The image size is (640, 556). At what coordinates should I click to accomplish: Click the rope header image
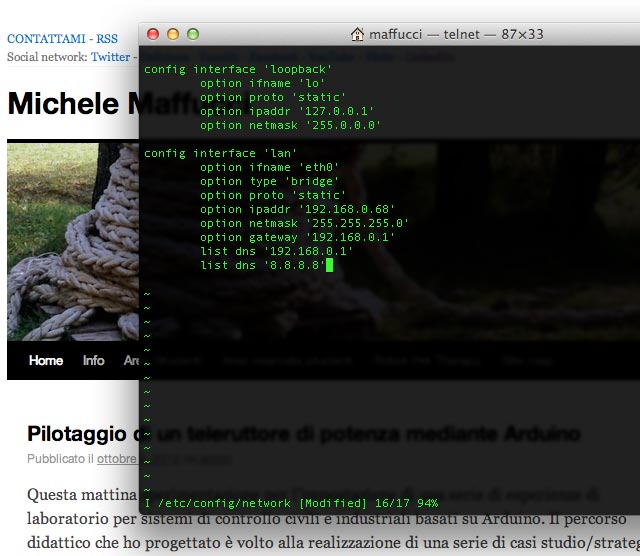tap(70, 240)
